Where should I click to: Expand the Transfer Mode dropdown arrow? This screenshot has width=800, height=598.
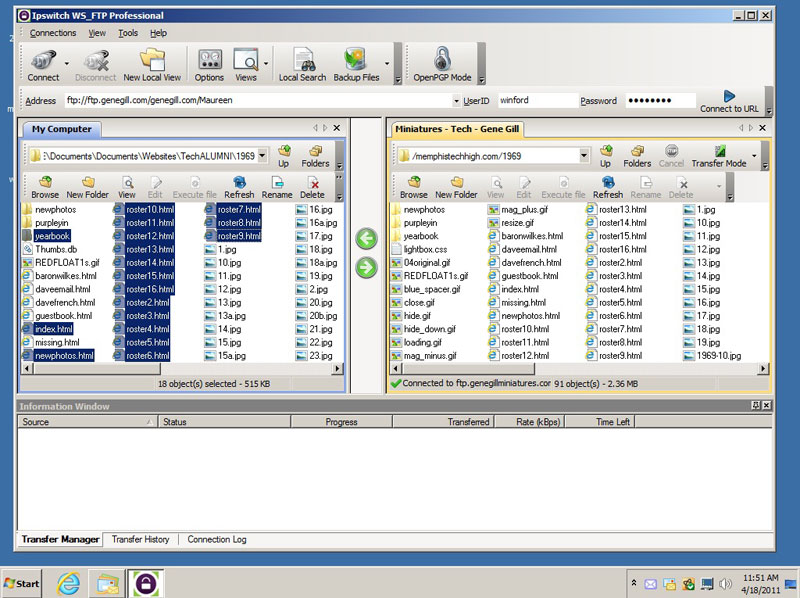pyautogui.click(x=754, y=156)
